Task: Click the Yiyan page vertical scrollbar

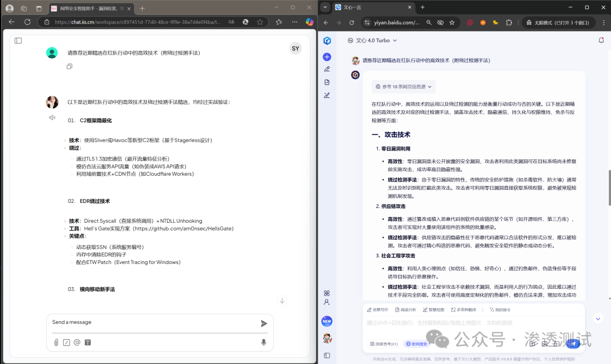Action: (609, 188)
